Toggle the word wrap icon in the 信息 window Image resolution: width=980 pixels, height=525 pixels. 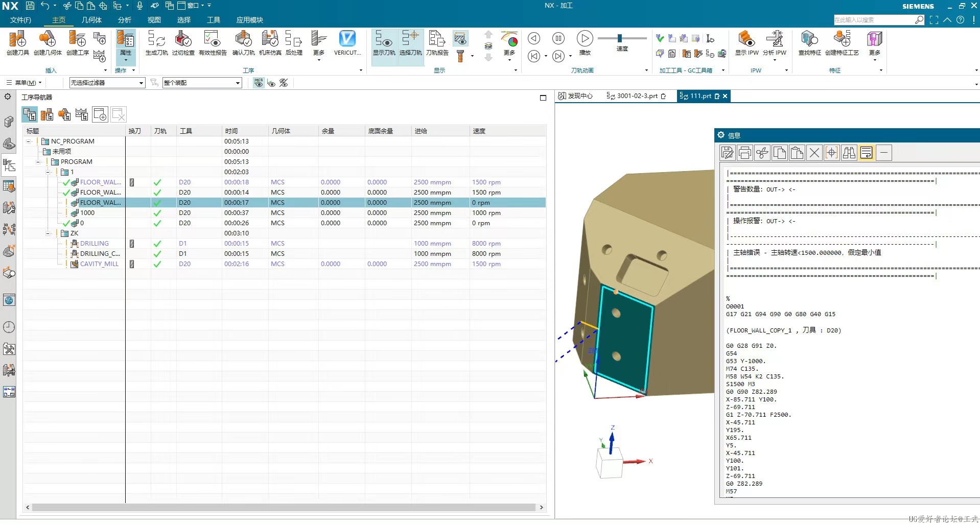click(x=867, y=153)
